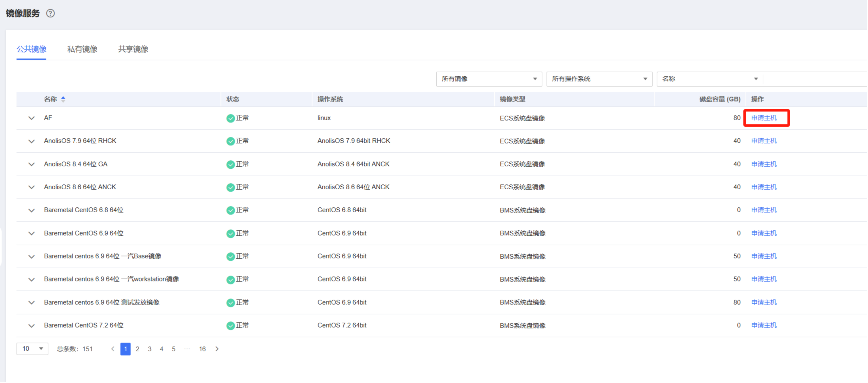Click 申请主机 for Baremetal CentOS 7.2 64位
This screenshot has width=868, height=383.
[x=764, y=325]
